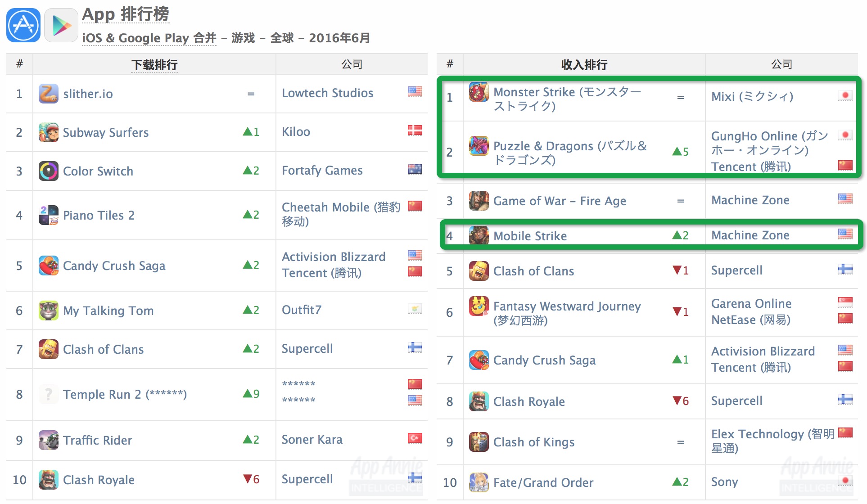Open the Subway Surfers app link

pyautogui.click(x=106, y=132)
